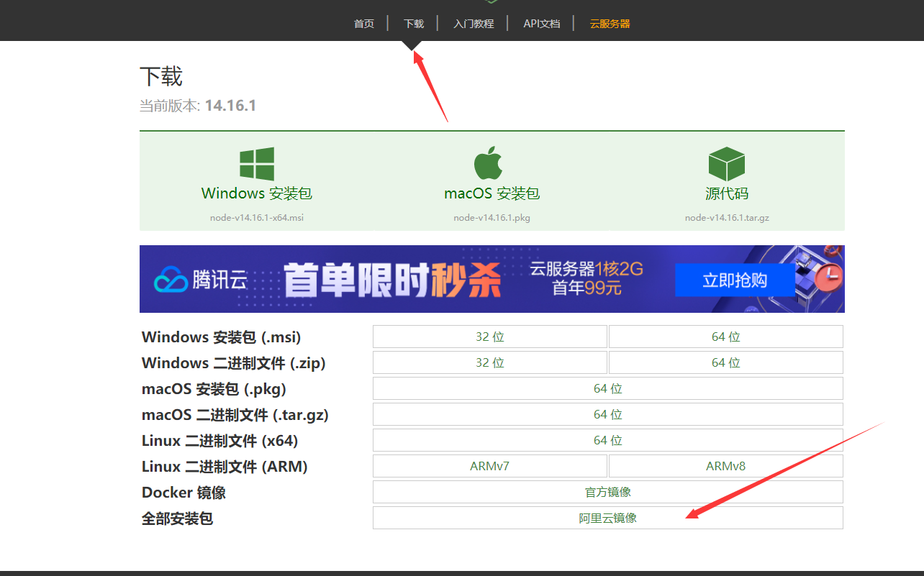Click the macOS 安装包 (.pkg) row label
Image resolution: width=924 pixels, height=576 pixels.
(x=214, y=389)
